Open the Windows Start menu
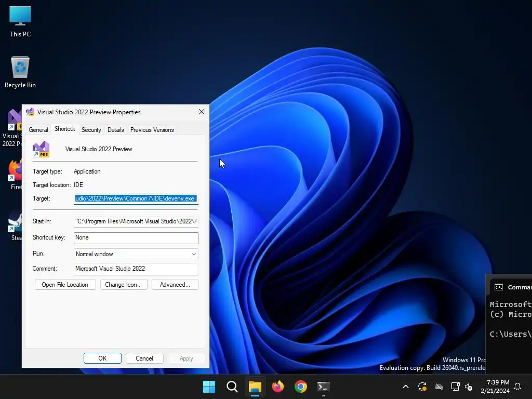This screenshot has height=399, width=532. pyautogui.click(x=209, y=387)
